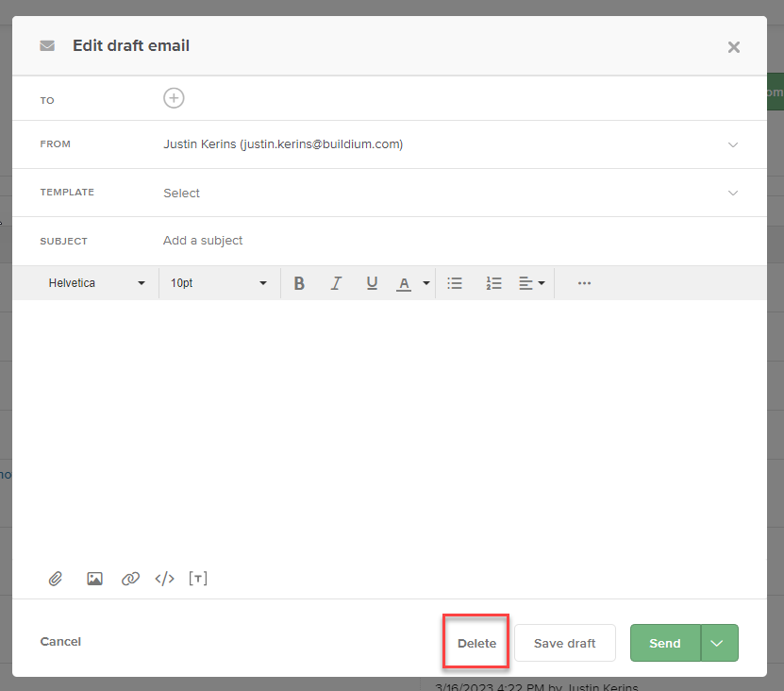The width and height of the screenshot is (784, 691).
Task: Insert a numbered list
Action: tap(493, 283)
